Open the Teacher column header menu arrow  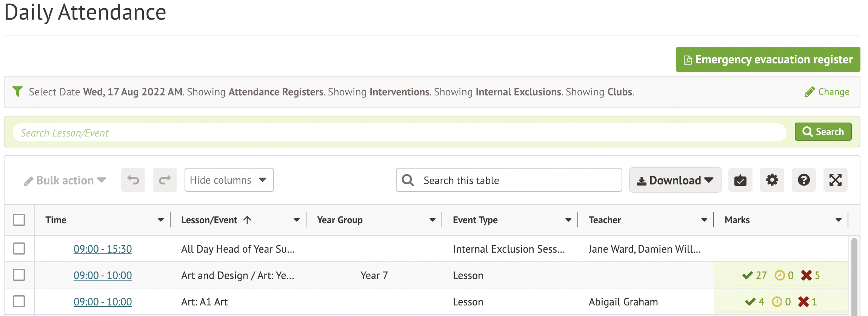[704, 220]
